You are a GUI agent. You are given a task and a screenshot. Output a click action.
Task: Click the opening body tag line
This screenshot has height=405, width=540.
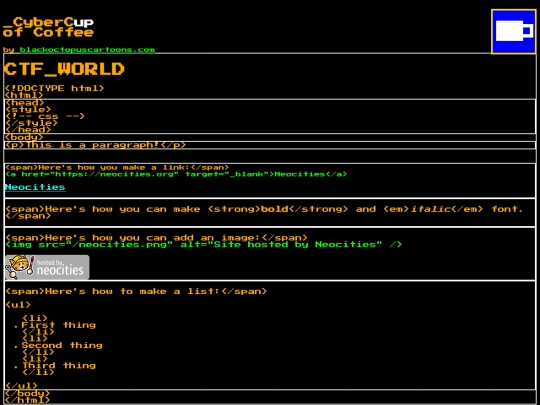(x=24, y=137)
